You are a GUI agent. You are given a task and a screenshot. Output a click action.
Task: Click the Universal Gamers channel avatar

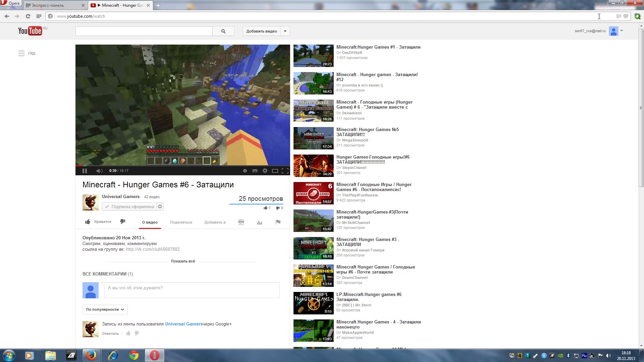[91, 202]
